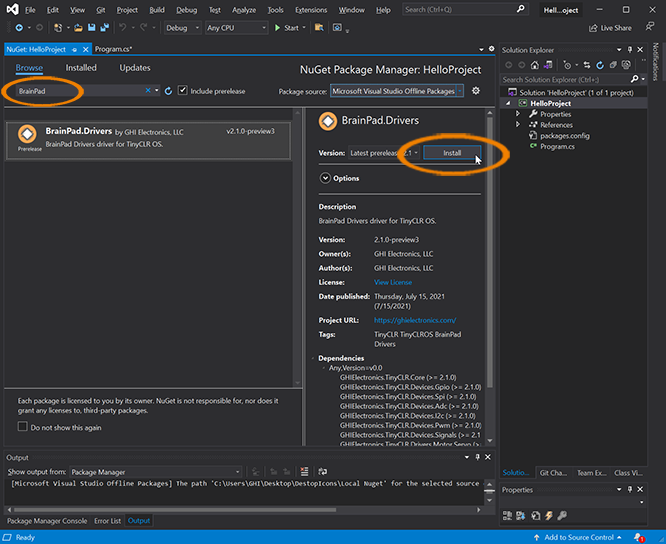Click the Save floppy disk icon
This screenshot has height=544, width=666.
(x=91, y=28)
